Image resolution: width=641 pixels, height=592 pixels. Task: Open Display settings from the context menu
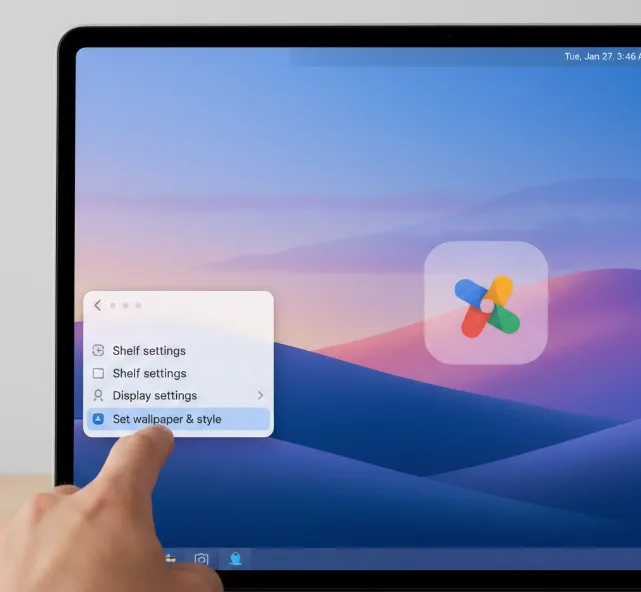click(154, 395)
